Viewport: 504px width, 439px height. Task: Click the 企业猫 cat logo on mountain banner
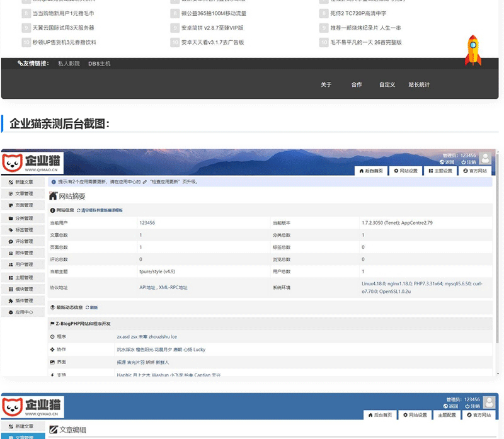[x=32, y=162]
